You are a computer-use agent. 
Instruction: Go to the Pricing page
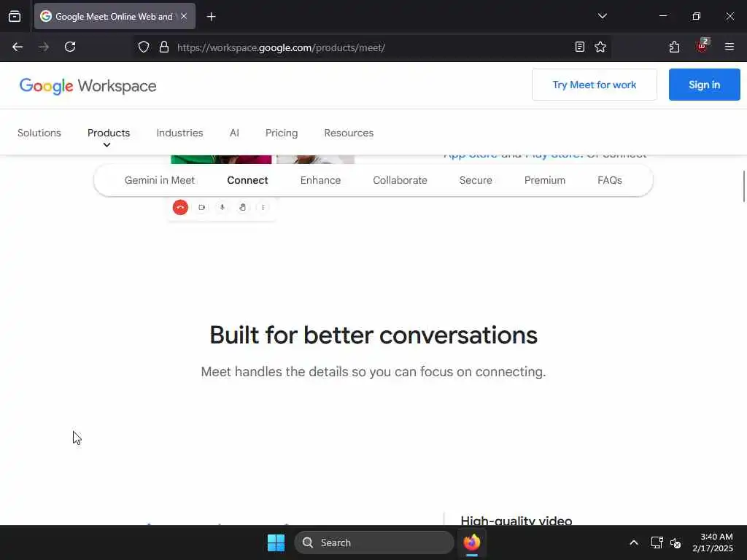tap(282, 133)
